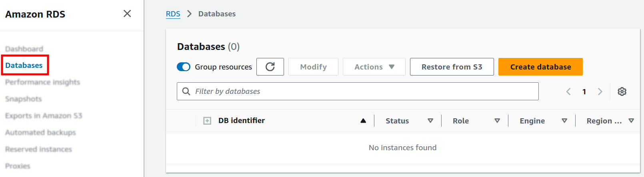Select Snapshots in the sidebar
This screenshot has height=177, width=644.
23,99
